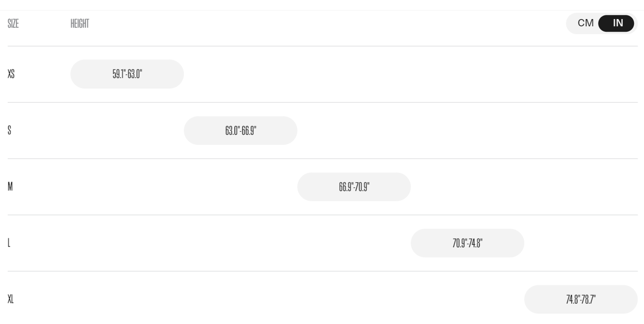Click the 59.1"-63.0" height range pill
The height and width of the screenshot is (324, 644).
click(127, 74)
